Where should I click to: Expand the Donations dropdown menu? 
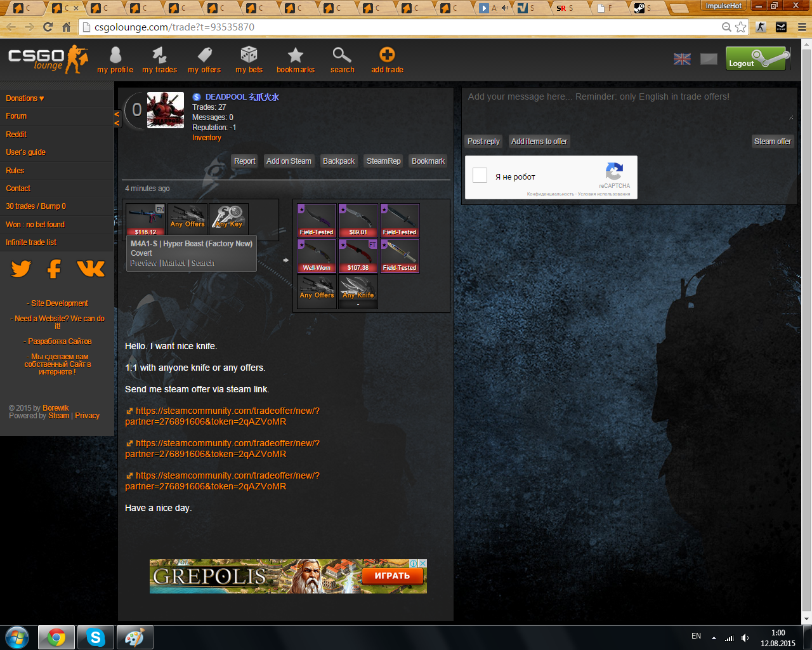[25, 98]
